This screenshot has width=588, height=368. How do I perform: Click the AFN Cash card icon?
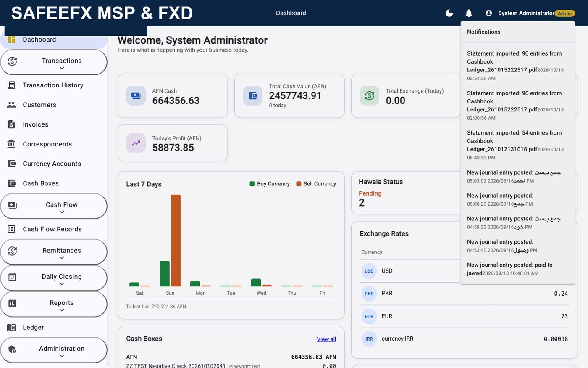(x=136, y=96)
